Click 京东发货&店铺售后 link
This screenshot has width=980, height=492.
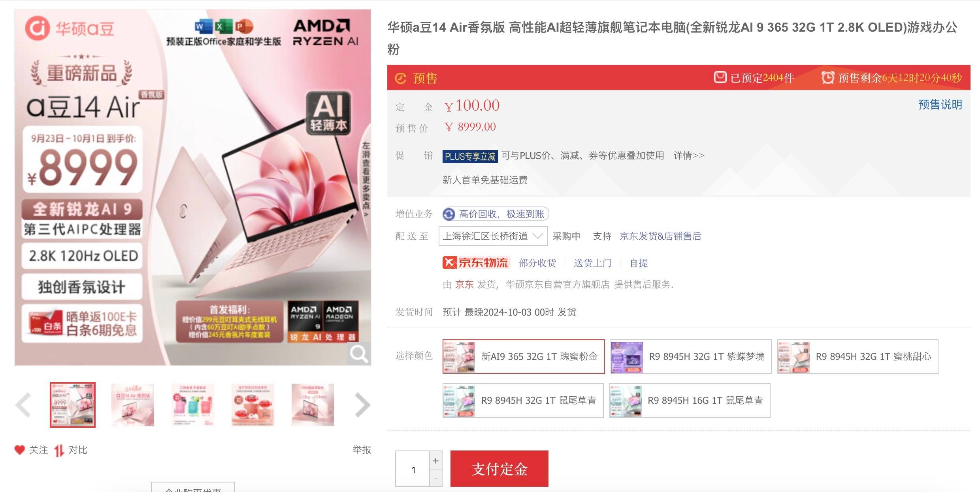[x=660, y=237]
